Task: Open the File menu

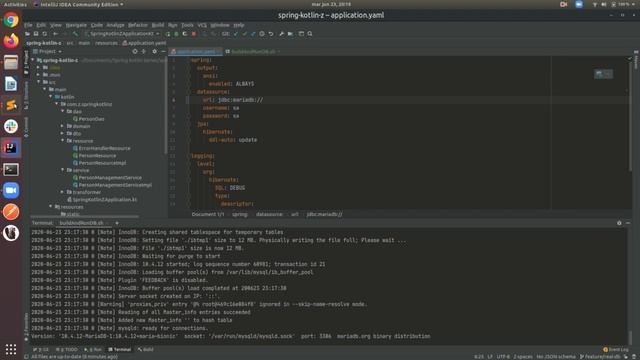Action: click(x=28, y=25)
